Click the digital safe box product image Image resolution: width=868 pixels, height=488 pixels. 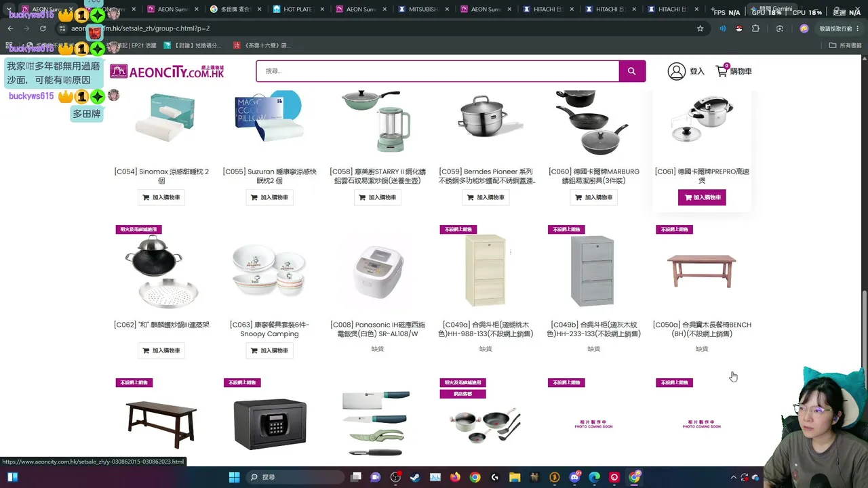click(270, 424)
